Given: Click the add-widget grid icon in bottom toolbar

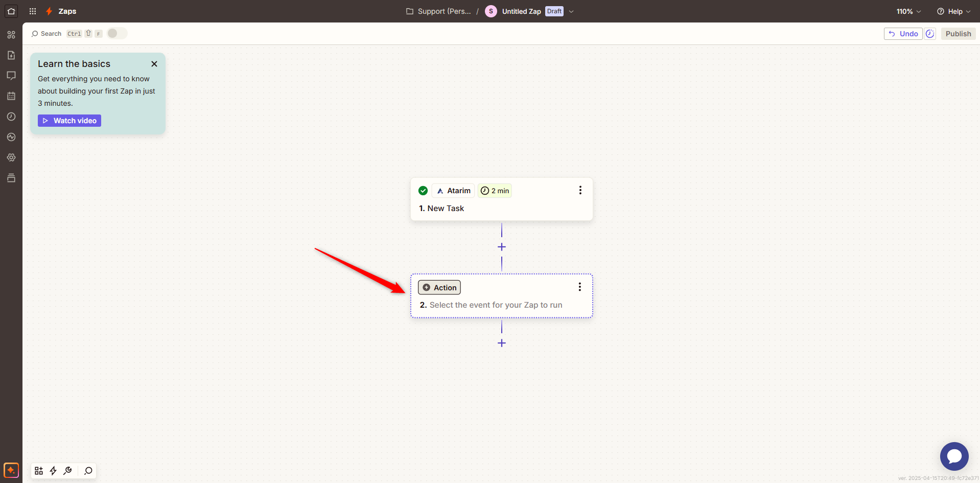Looking at the screenshot, I should 39,471.
